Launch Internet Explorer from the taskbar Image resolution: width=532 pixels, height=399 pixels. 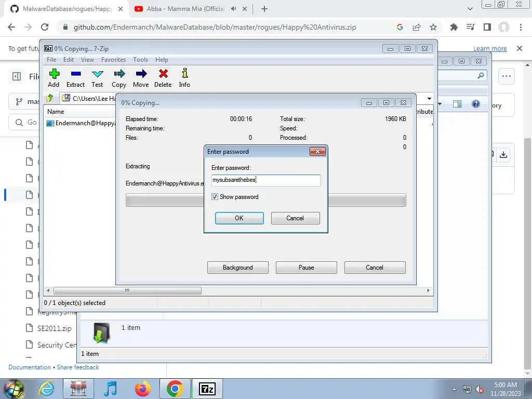point(46,389)
